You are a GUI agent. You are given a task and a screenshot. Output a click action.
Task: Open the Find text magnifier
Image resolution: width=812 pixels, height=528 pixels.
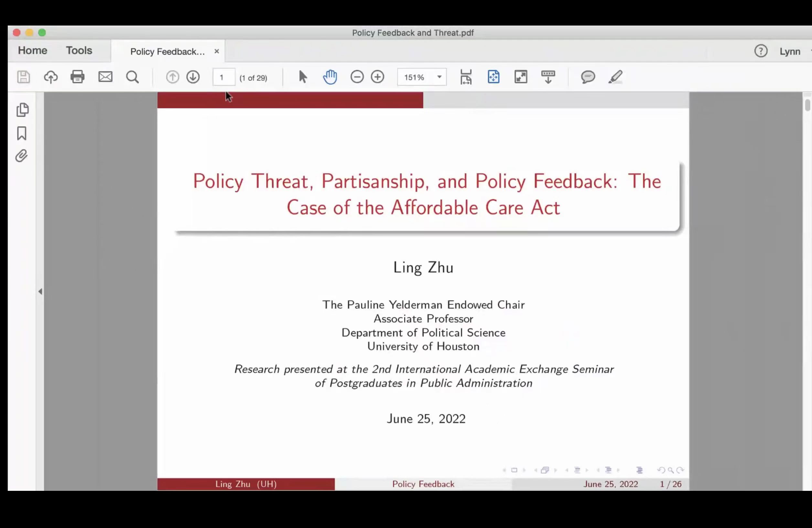pos(133,77)
